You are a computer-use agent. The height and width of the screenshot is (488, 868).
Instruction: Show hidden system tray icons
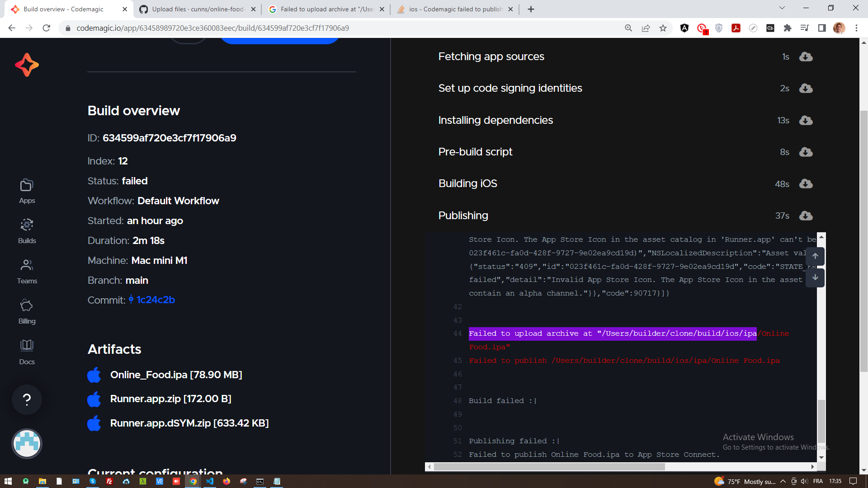[x=783, y=481]
